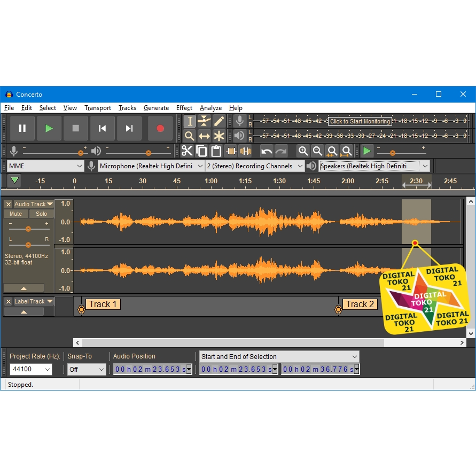Click the Trim audio icon

pyautogui.click(x=231, y=151)
